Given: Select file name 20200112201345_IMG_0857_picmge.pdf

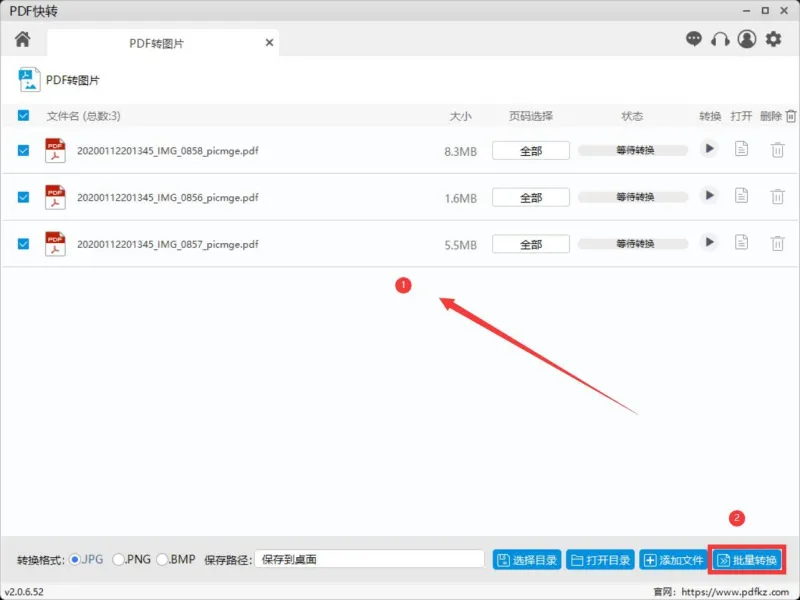Looking at the screenshot, I should point(167,244).
